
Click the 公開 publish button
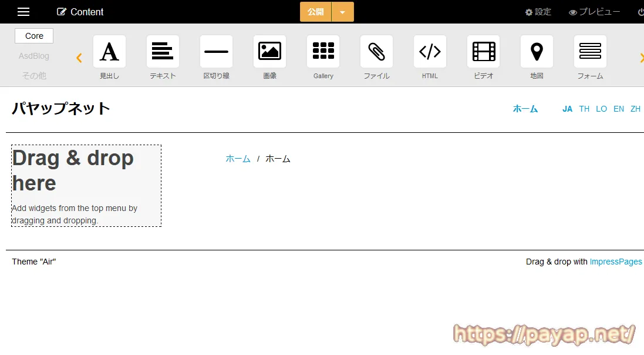pos(316,12)
